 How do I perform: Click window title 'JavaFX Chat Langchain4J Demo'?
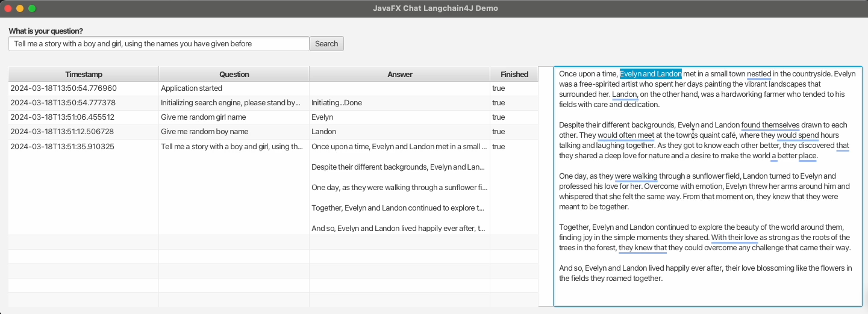tap(435, 8)
